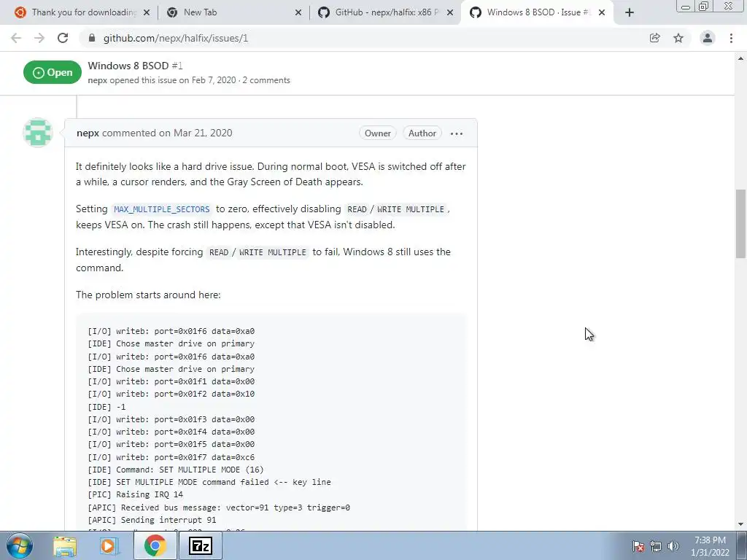
Task: Click 'The problem starts around here:' text
Action: pos(148,295)
